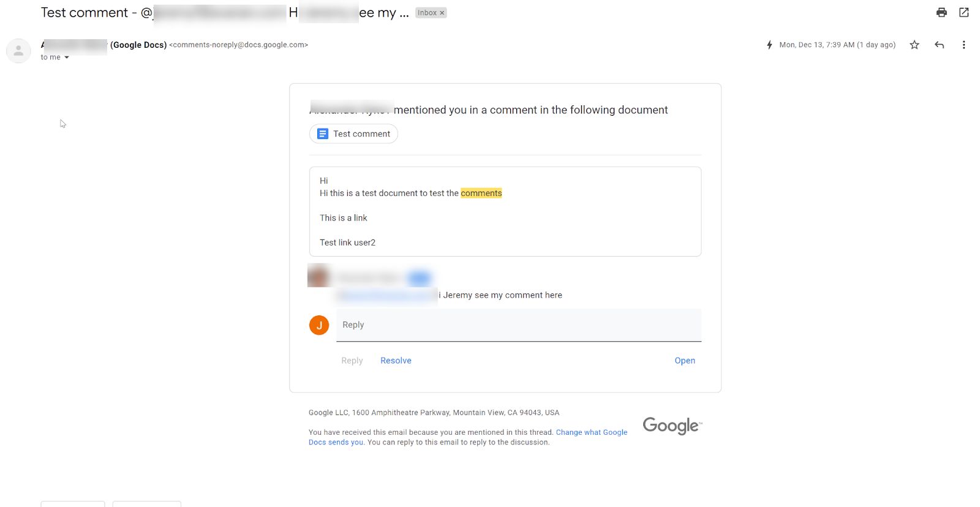Open the more options three-dot menu
Image resolution: width=980 pixels, height=507 pixels.
(963, 45)
